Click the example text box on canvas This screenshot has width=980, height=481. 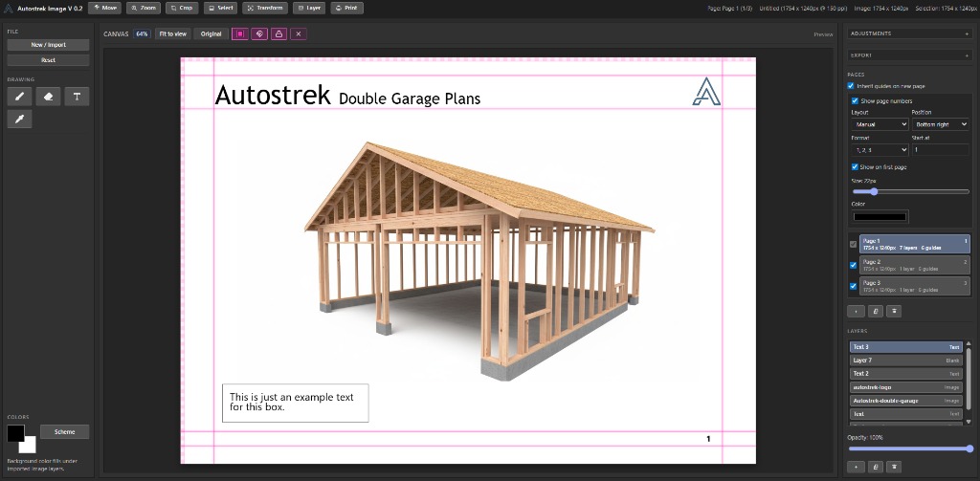(x=295, y=403)
